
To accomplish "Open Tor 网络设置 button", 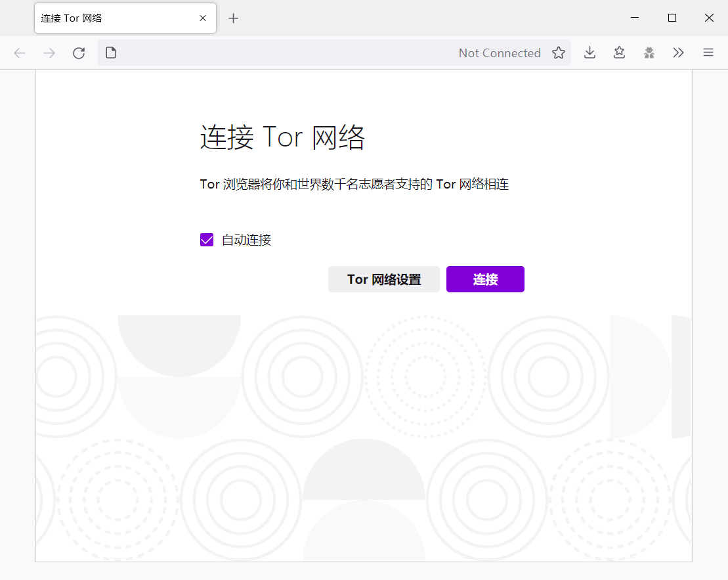I will [384, 279].
